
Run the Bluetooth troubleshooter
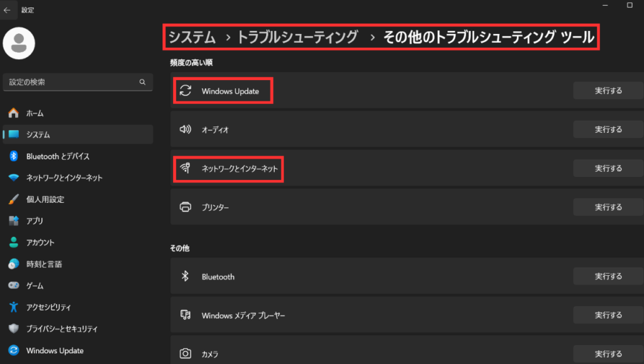pyautogui.click(x=608, y=276)
